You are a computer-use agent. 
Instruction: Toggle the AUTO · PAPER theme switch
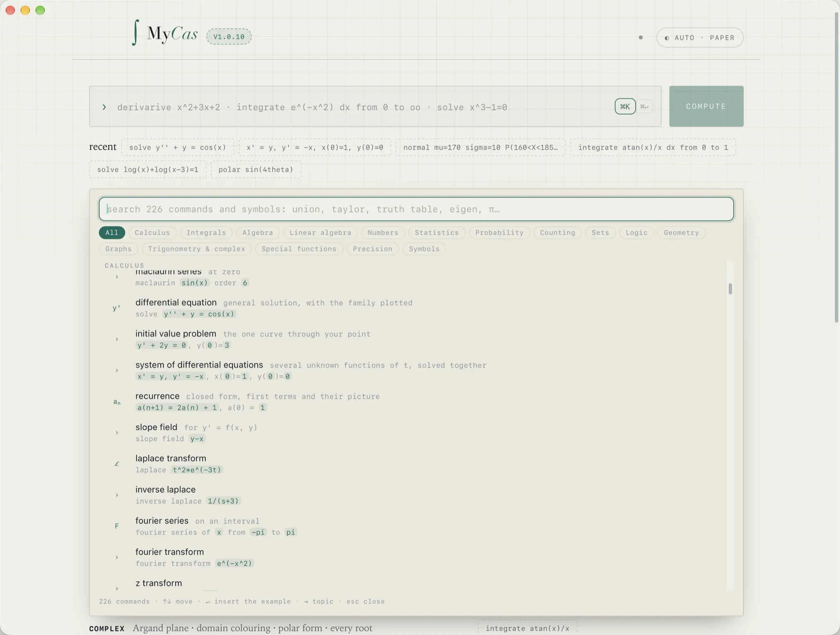700,38
